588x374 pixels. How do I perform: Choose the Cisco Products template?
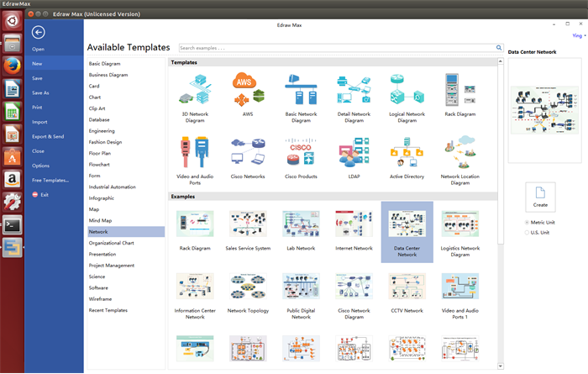(301, 157)
